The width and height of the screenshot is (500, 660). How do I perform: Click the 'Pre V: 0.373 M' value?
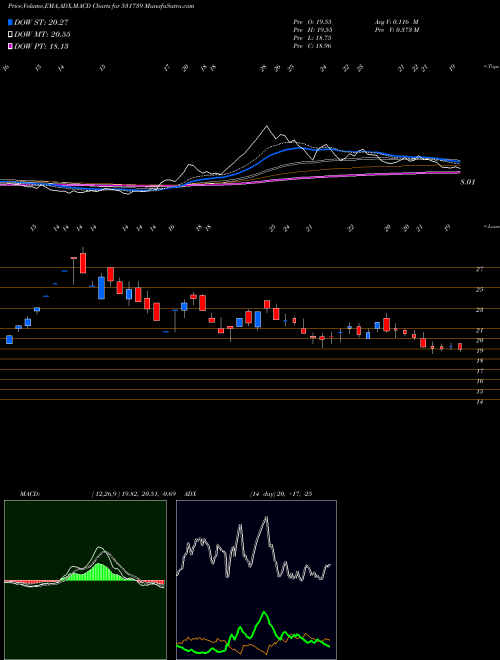point(396,29)
